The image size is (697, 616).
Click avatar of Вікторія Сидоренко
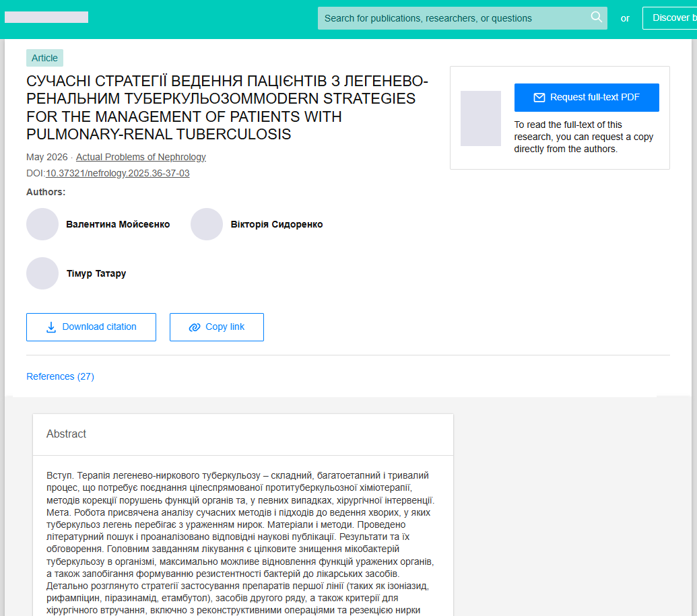(x=207, y=224)
